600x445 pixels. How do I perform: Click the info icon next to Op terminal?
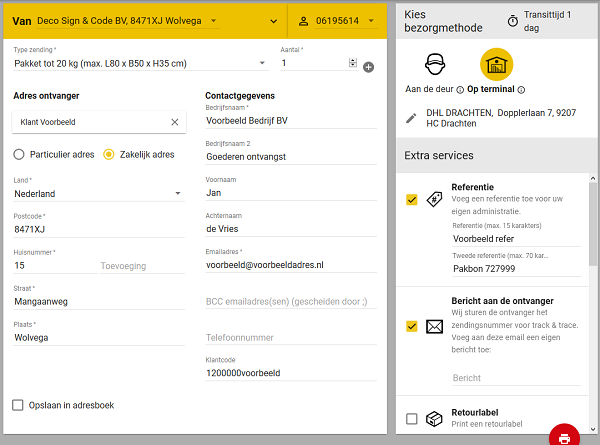click(521, 90)
